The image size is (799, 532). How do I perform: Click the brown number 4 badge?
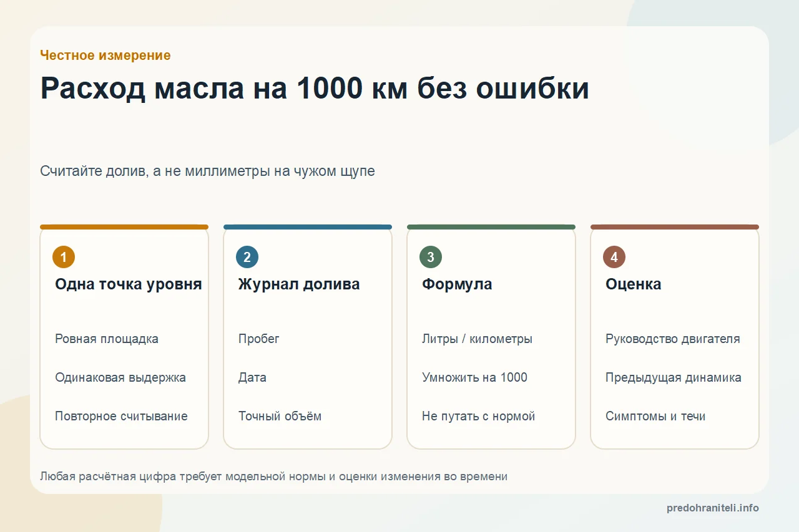coord(614,257)
